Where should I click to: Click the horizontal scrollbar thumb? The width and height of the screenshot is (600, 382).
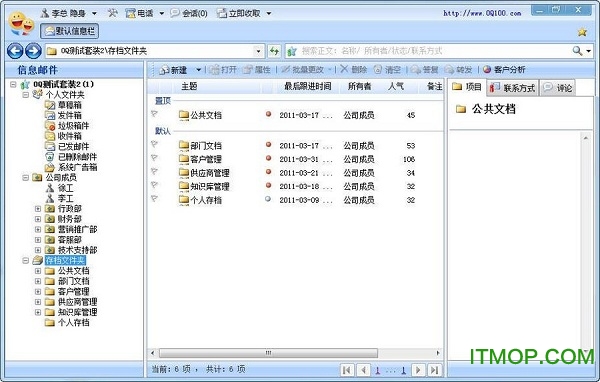click(268, 353)
